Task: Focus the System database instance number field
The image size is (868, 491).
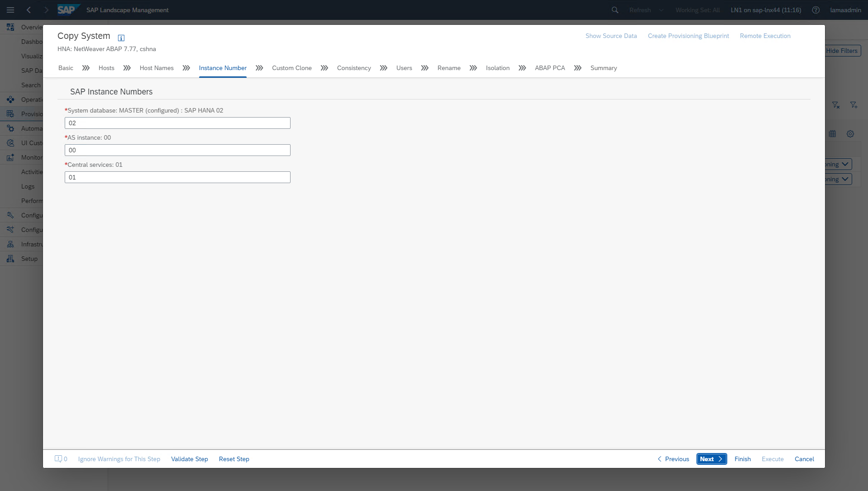Action: coord(177,123)
